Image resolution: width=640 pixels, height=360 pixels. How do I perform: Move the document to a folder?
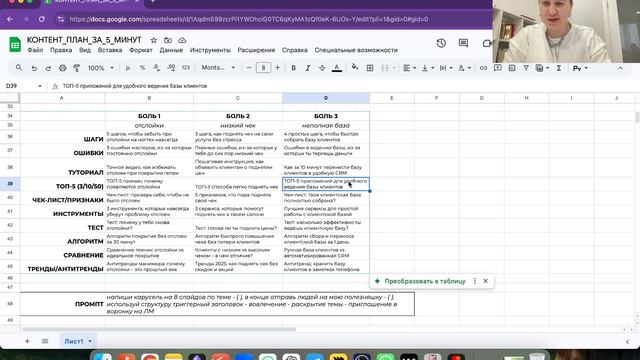[168, 40]
